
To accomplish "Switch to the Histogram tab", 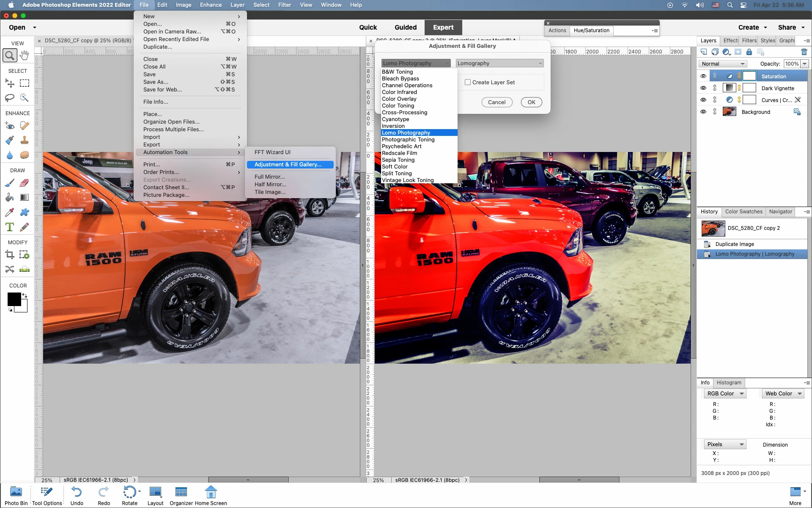I will point(729,383).
